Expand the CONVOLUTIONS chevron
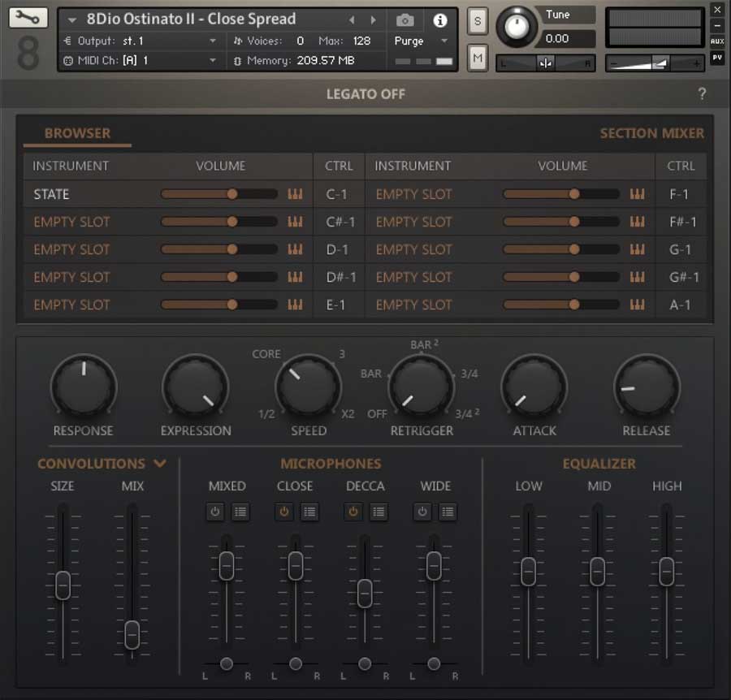The width and height of the screenshot is (731, 700). (x=160, y=463)
